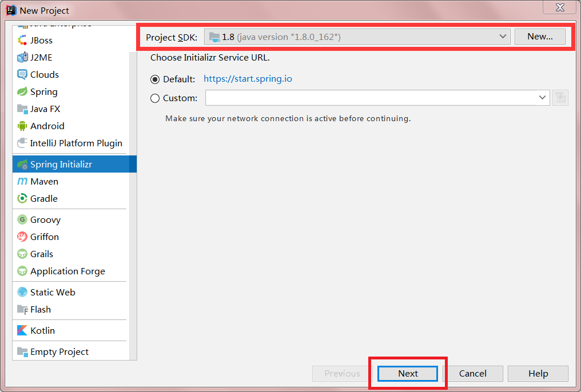Open the Project SDK dropdown
Viewport: 581px width, 392px height.
pyautogui.click(x=357, y=37)
